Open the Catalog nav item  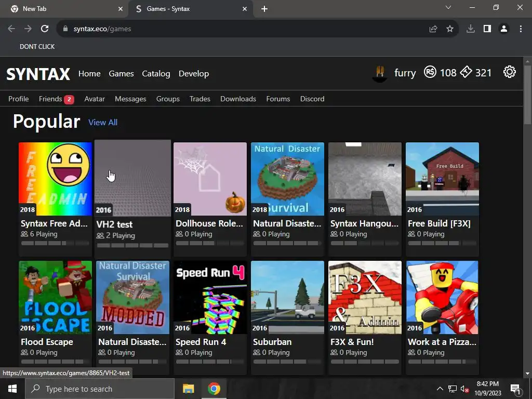(156, 74)
